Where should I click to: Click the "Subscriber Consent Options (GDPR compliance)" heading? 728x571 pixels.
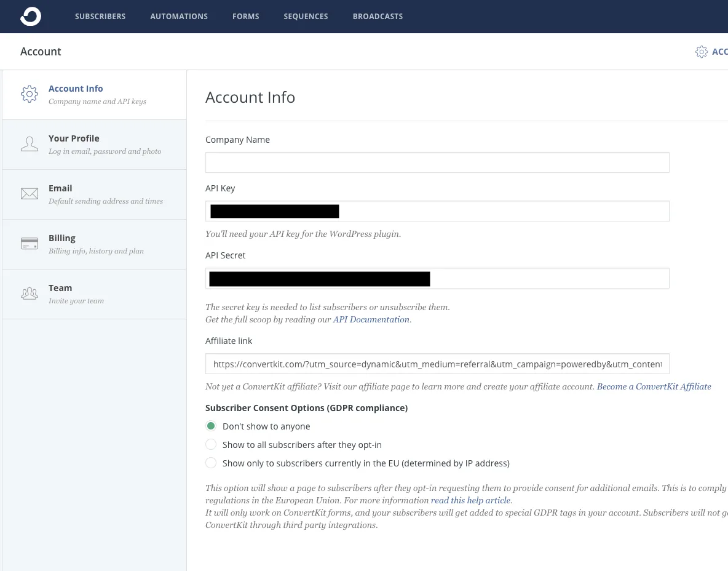tap(306, 408)
